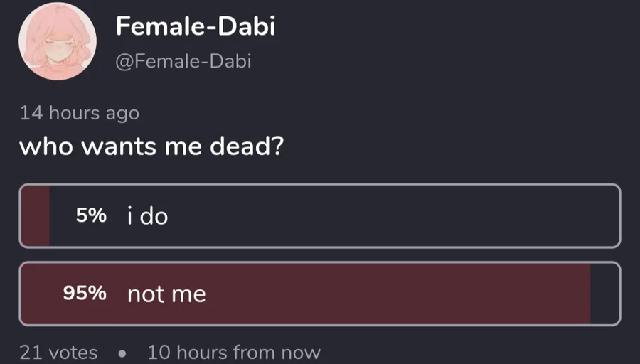640x364 pixels.
Task: Vote for the "i do" poll option
Action: pos(320,216)
